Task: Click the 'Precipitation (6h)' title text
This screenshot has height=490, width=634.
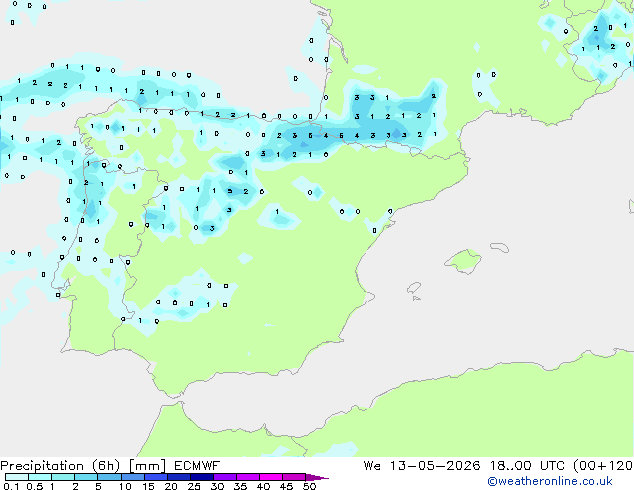Action: tap(60, 466)
